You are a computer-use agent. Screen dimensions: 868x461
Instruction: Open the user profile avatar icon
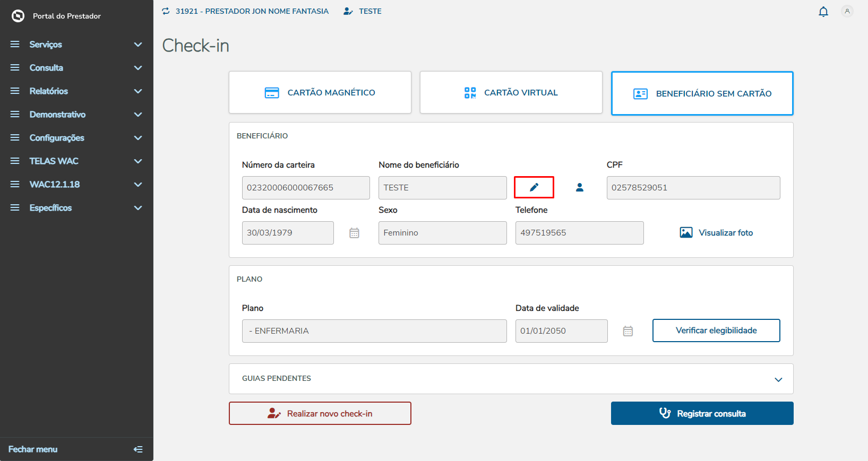(x=847, y=11)
